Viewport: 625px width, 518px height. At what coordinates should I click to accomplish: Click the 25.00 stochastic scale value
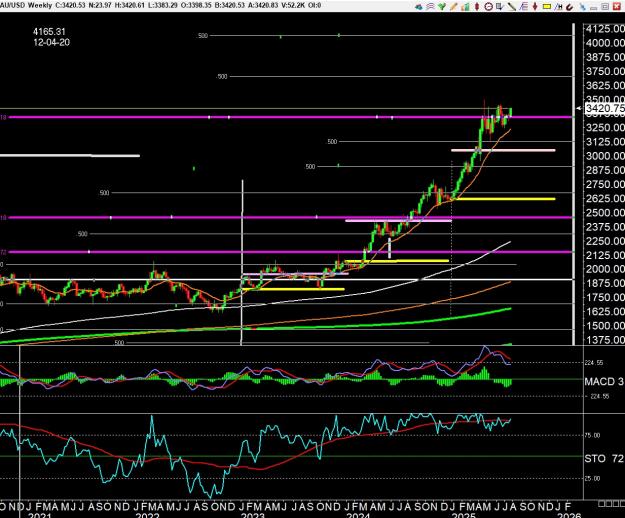pyautogui.click(x=592, y=478)
